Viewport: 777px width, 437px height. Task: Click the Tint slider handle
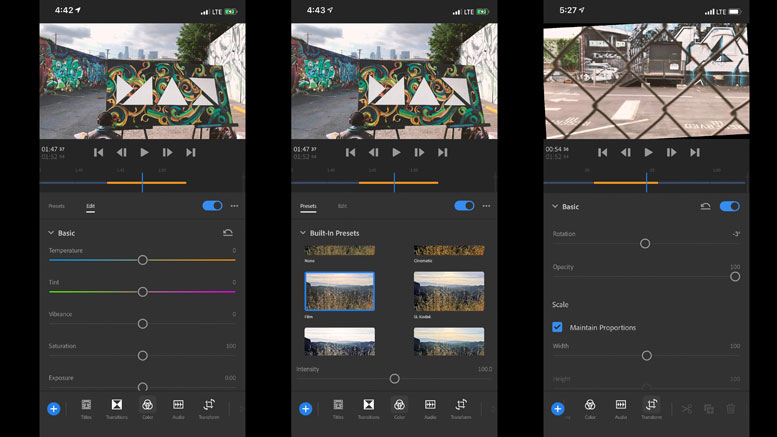tap(143, 292)
